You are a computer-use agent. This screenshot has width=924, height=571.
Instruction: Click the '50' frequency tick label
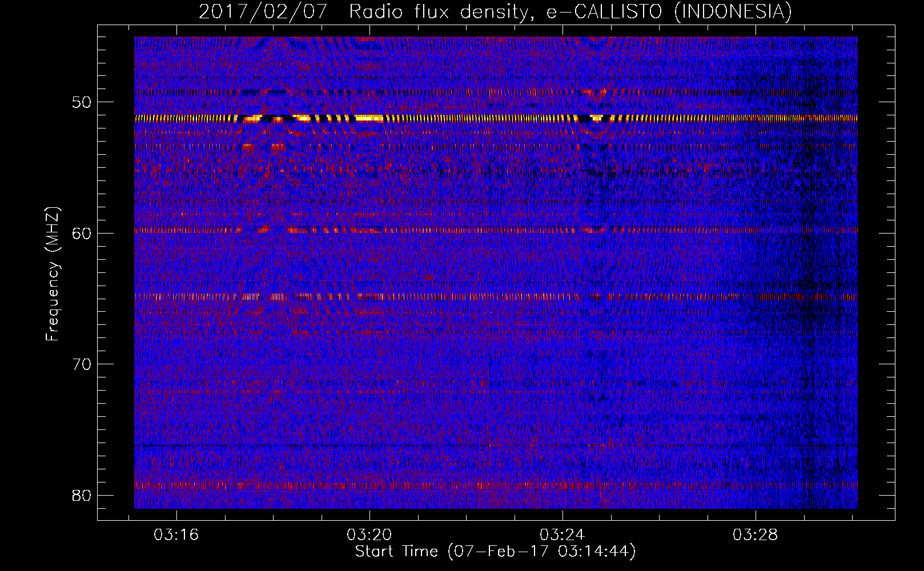[82, 102]
